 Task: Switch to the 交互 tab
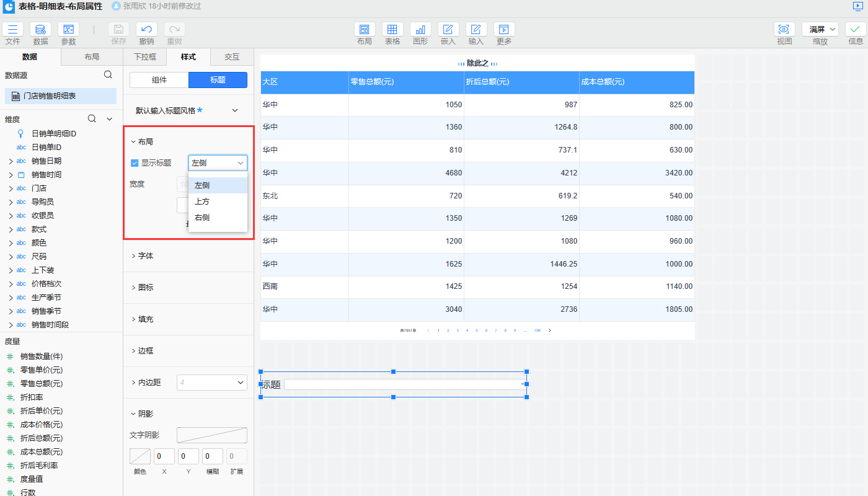(x=232, y=57)
